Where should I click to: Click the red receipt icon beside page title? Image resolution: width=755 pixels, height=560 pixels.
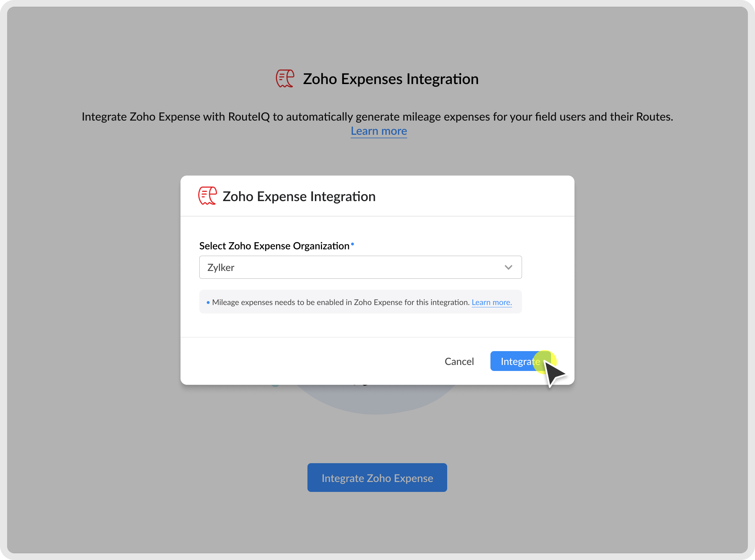(x=285, y=78)
